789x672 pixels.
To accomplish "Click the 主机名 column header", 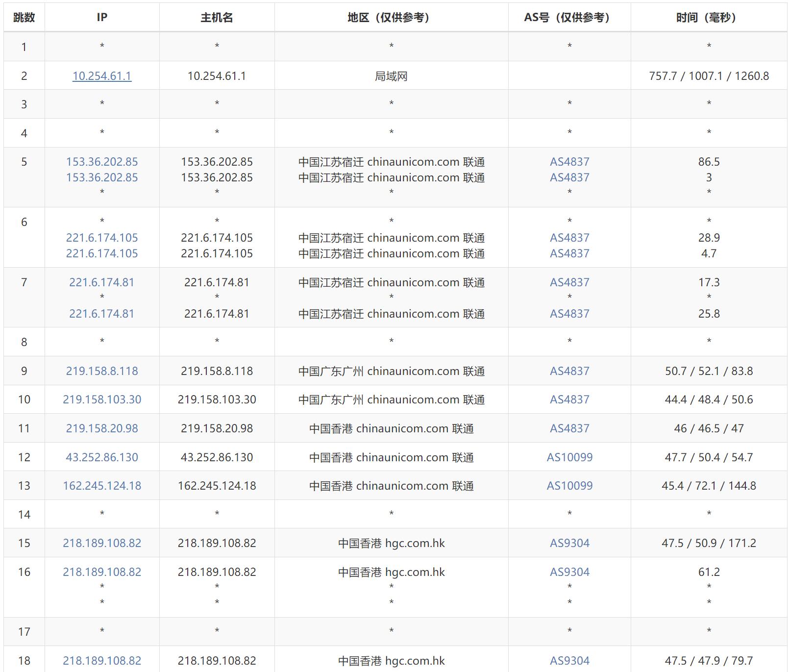I will click(x=217, y=17).
